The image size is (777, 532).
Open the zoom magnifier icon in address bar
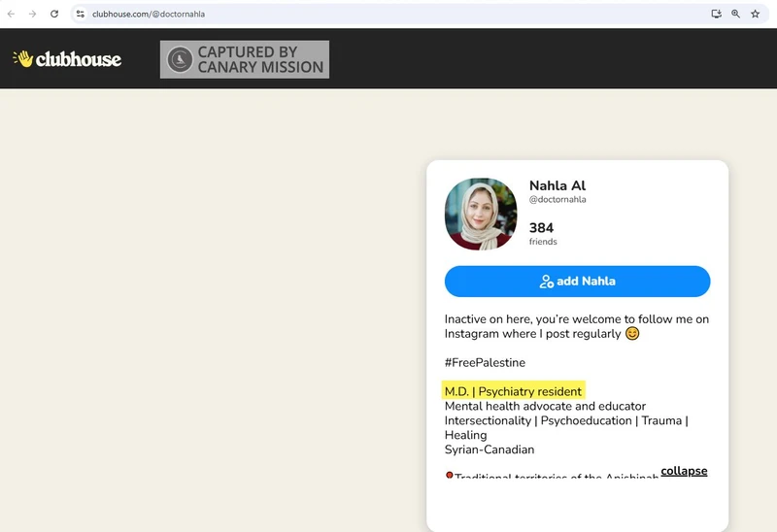[x=735, y=14]
